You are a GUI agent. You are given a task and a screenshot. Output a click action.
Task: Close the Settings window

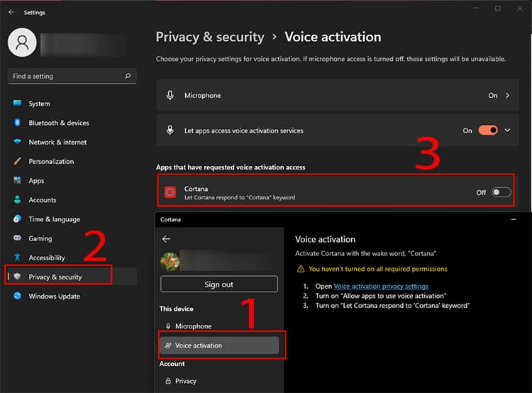[x=519, y=8]
